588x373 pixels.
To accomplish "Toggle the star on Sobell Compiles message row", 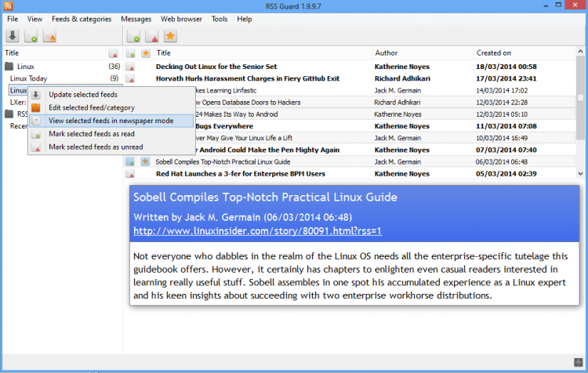I will tap(146, 161).
